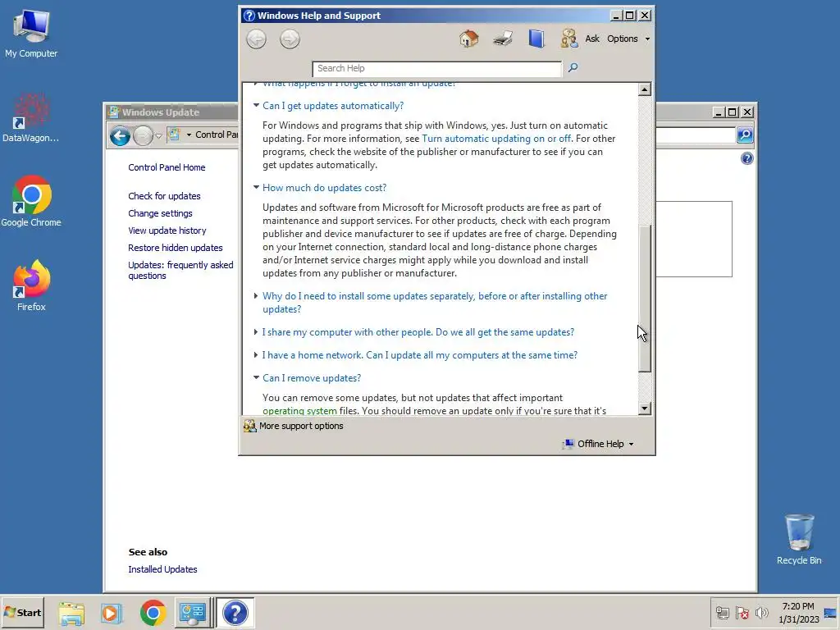The width and height of the screenshot is (840, 630).
Task: Open Installed Updates link
Action: click(x=162, y=569)
